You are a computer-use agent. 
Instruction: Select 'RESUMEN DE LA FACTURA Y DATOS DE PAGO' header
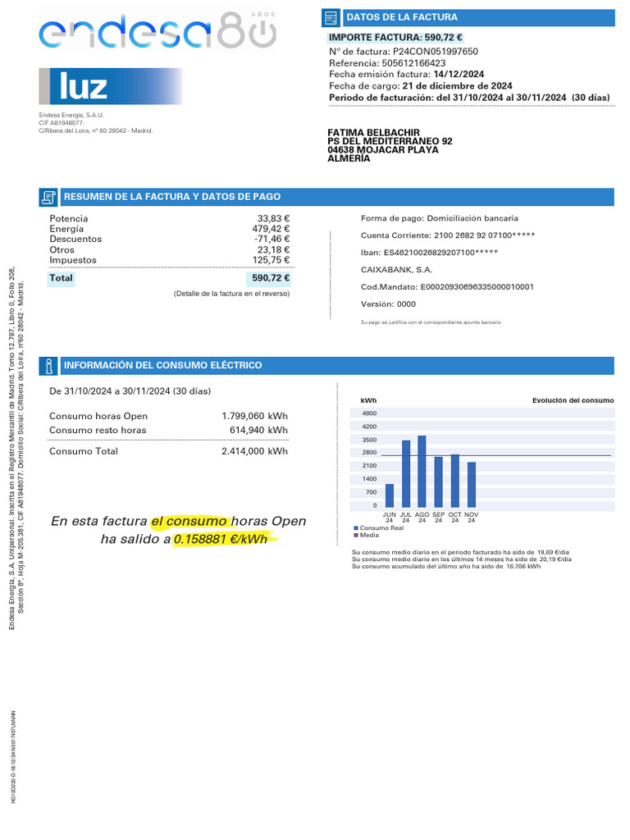click(x=172, y=197)
